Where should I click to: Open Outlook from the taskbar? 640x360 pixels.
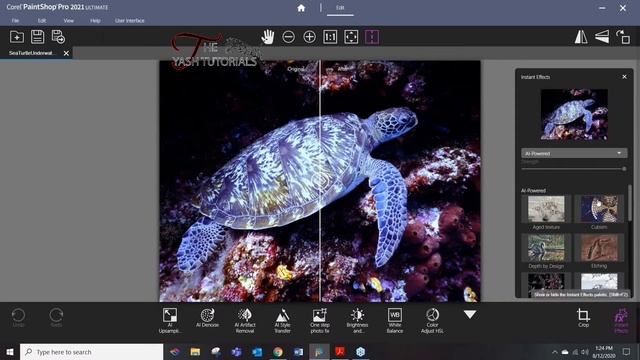click(257, 352)
